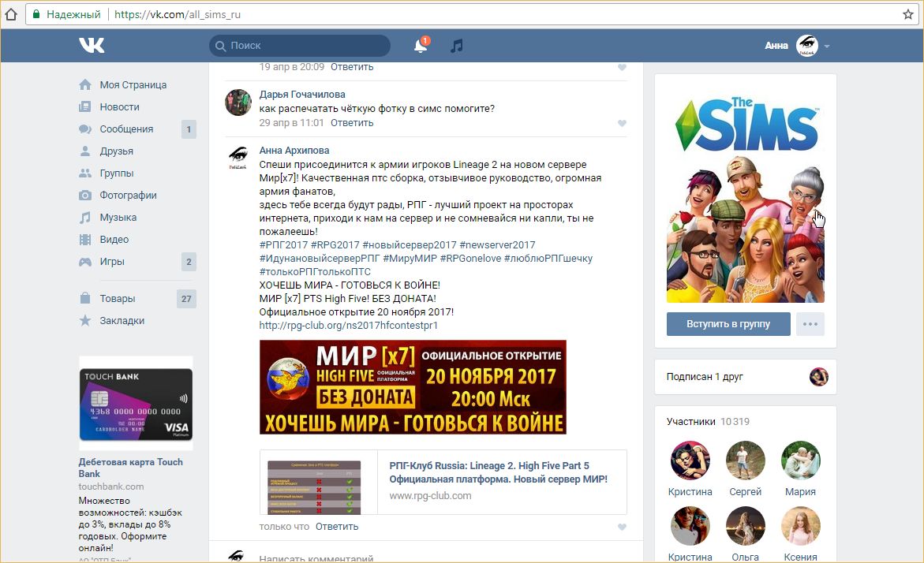Click the header profile avatar next to Анна
Screen dimensions: 924x563
tap(806, 46)
